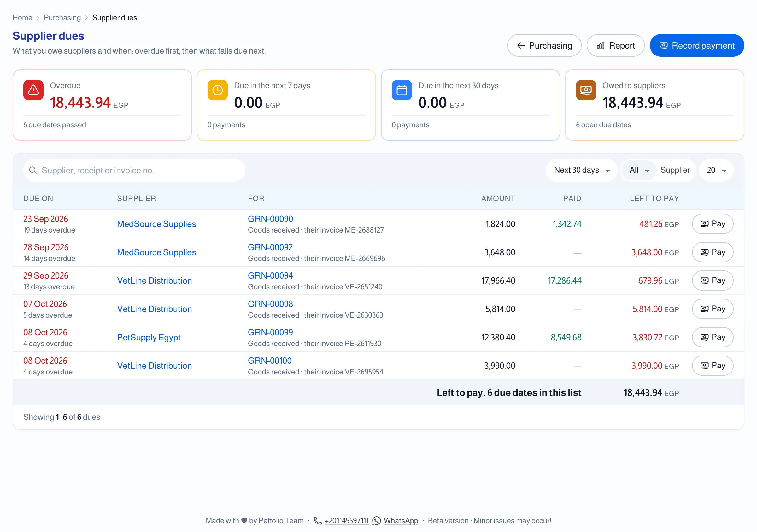Click the Supplier label beside the All filter

(x=675, y=170)
